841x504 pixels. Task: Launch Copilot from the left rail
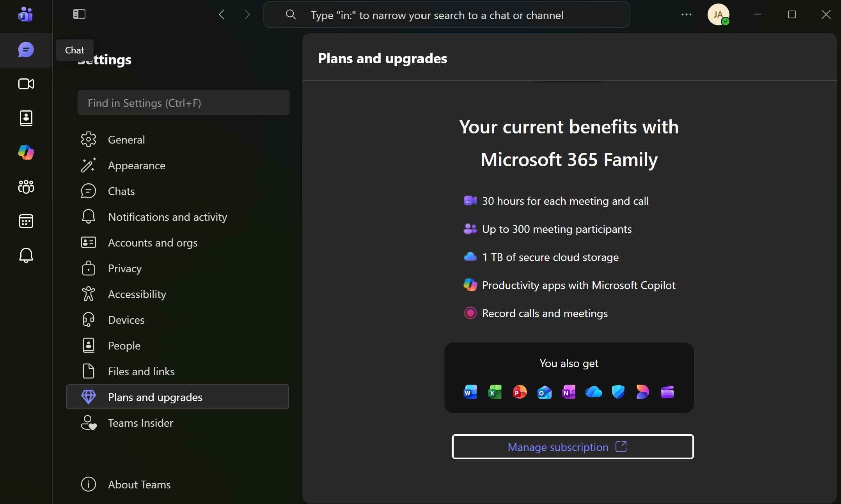26,153
